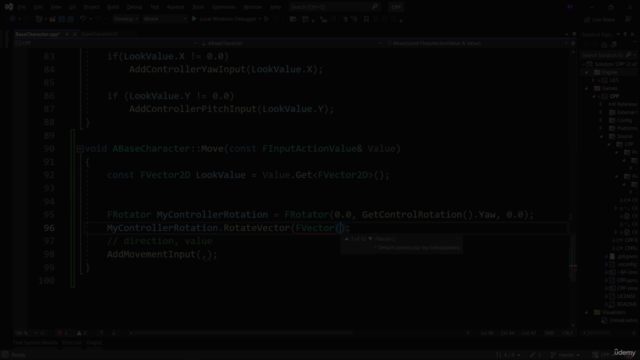Toggle the bookmark icon in the toolbar
Screen dimensions: 640x360
[366, 19]
